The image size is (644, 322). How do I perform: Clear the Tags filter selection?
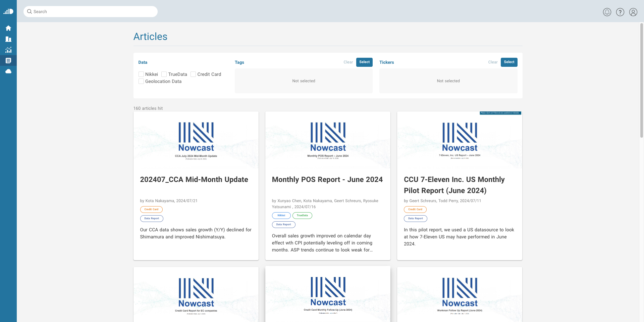[348, 62]
